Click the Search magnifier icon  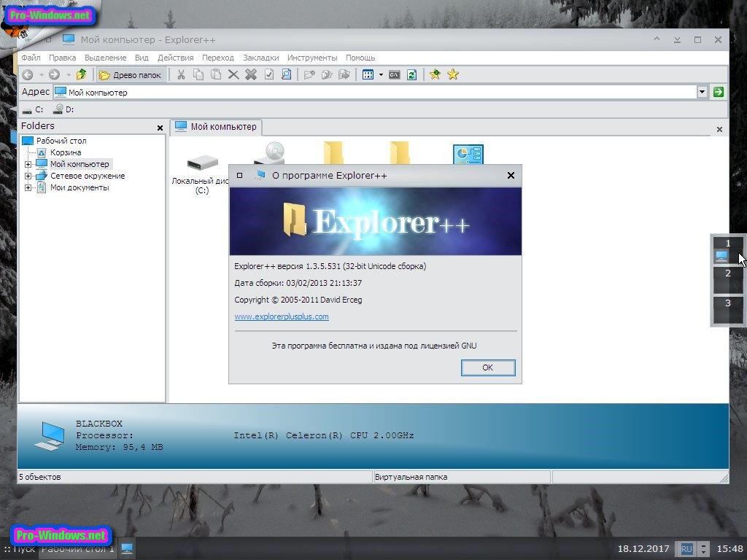point(286,75)
